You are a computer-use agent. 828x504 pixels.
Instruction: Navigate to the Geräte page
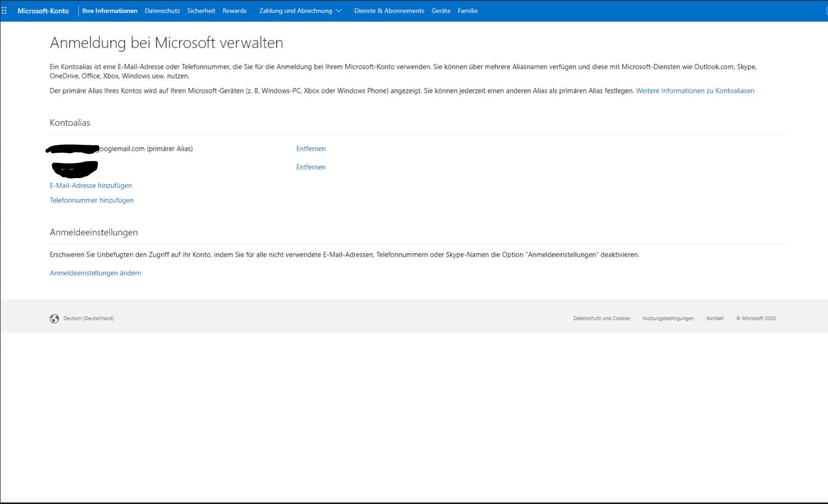point(441,11)
